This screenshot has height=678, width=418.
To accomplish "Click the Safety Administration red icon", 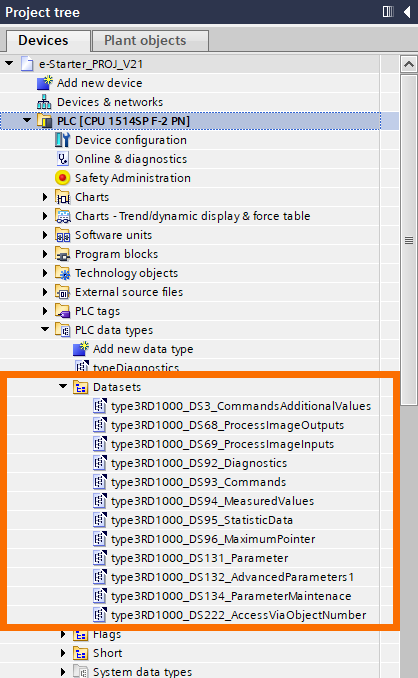I will tap(63, 178).
